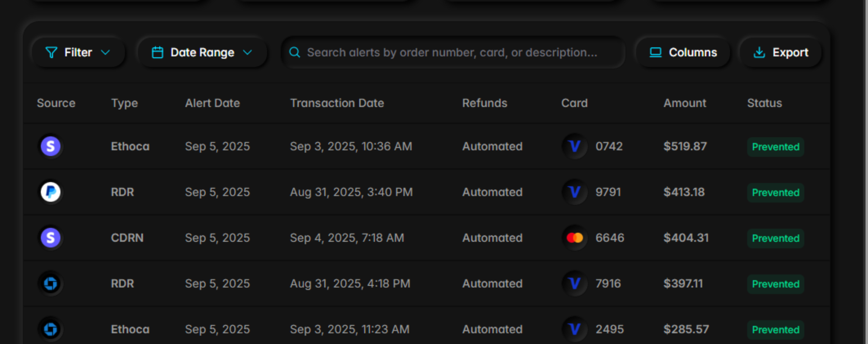Sort by the Amount column header

[685, 103]
